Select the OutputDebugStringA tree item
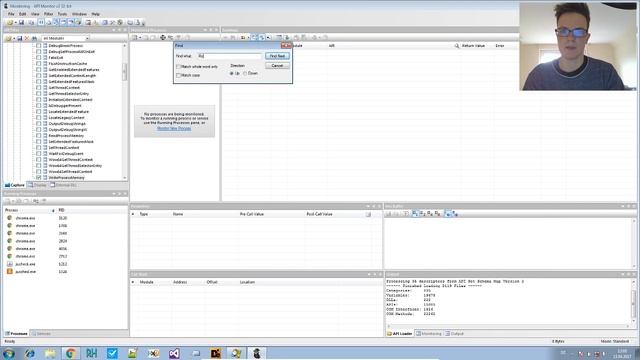The height and width of the screenshot is (360, 640). (67, 124)
